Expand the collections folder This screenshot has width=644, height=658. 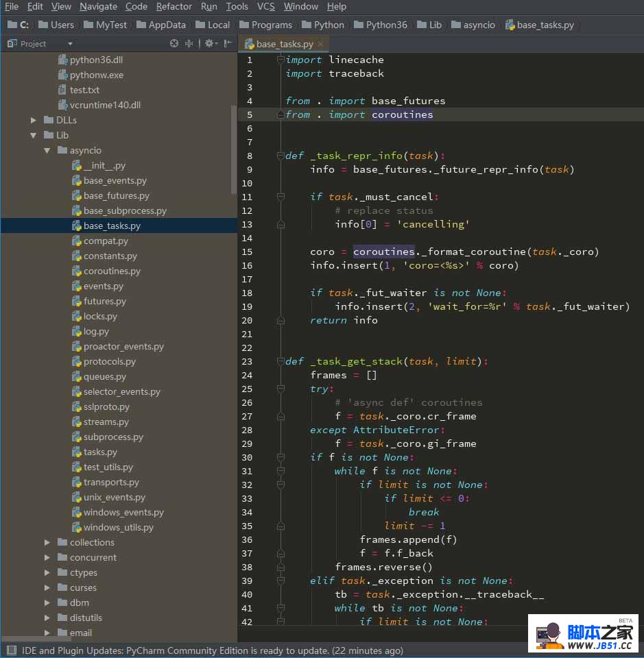pos(47,543)
